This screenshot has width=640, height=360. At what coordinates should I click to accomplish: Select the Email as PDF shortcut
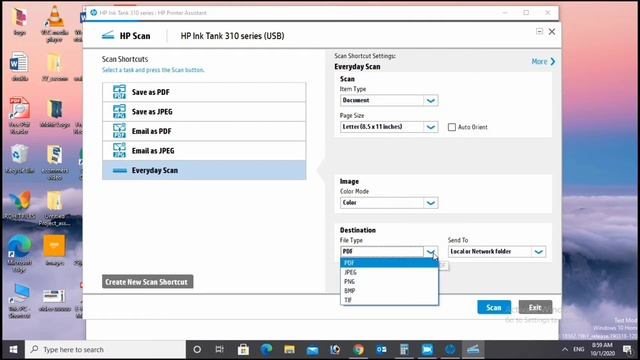(204, 131)
